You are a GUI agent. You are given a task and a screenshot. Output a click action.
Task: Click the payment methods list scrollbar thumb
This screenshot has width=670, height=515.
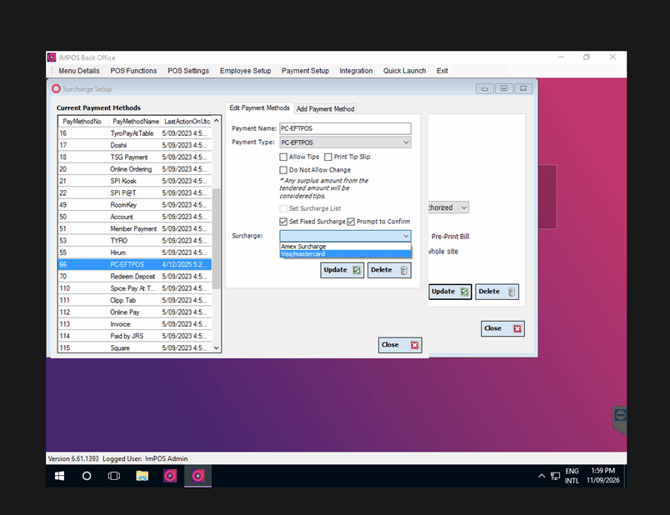216,238
